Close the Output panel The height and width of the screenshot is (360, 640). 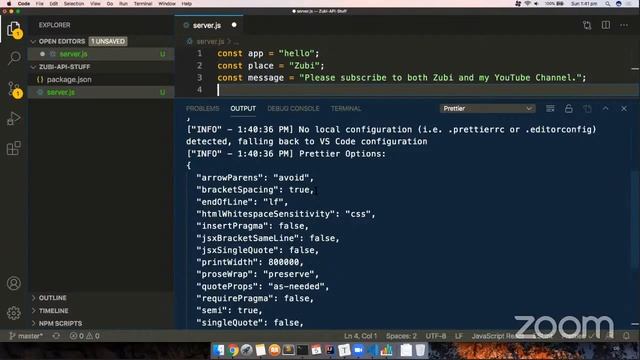pos(624,109)
